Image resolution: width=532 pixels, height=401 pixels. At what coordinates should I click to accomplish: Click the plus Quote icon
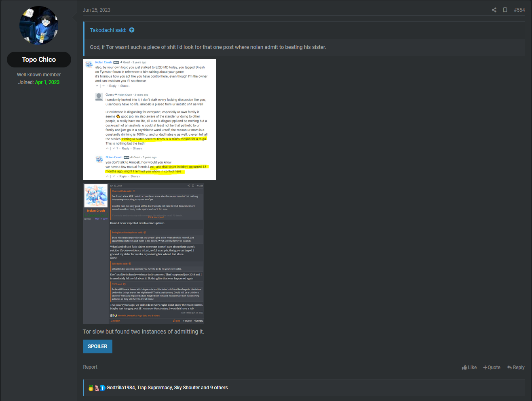(x=485, y=367)
